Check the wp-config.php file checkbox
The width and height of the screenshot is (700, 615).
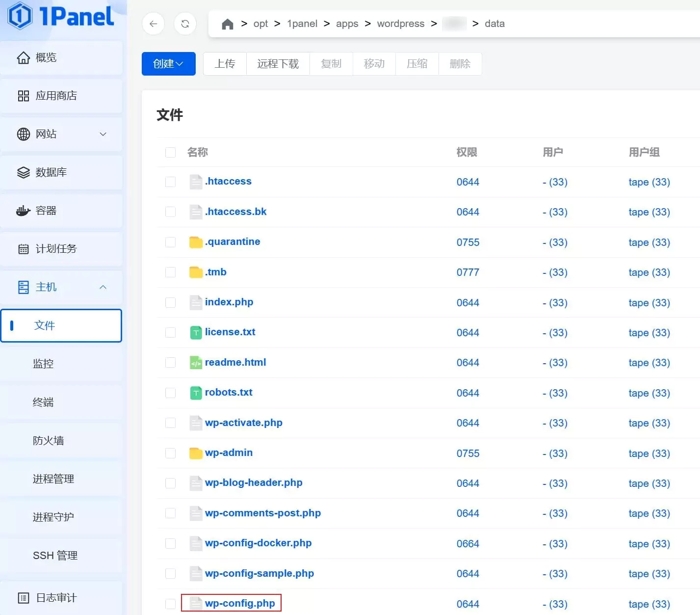(x=170, y=604)
